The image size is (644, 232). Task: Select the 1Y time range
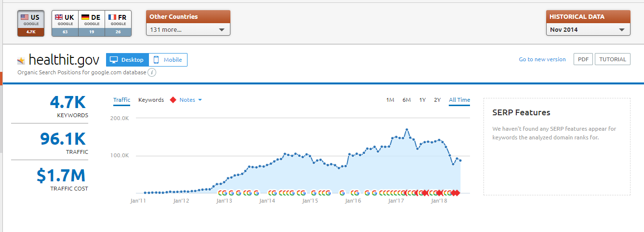tap(422, 100)
